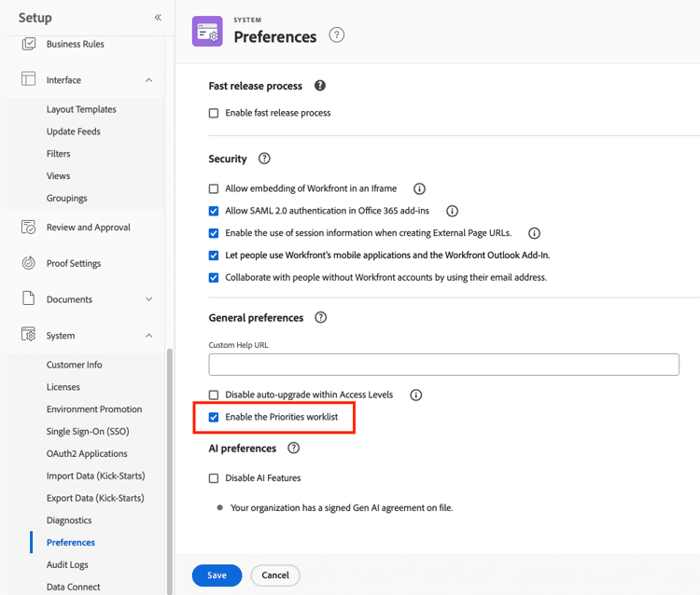
Task: Open Review and Approval settings
Action: pos(89,228)
